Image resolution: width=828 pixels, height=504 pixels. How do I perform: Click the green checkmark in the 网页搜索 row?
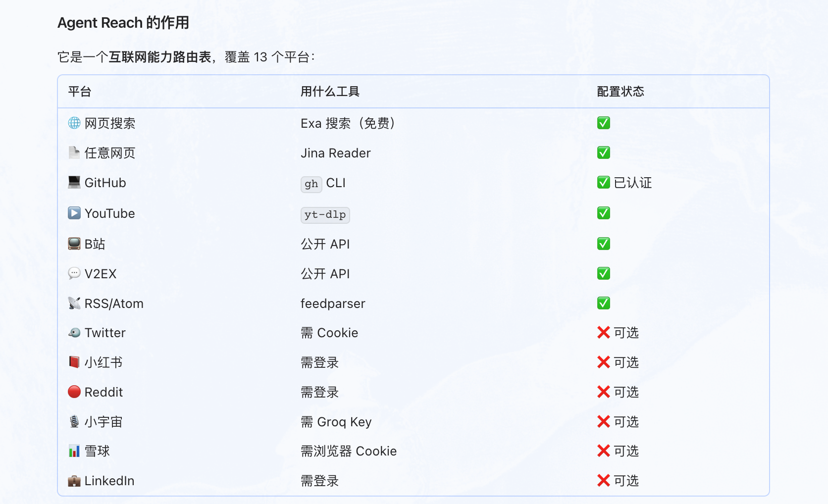(x=604, y=123)
